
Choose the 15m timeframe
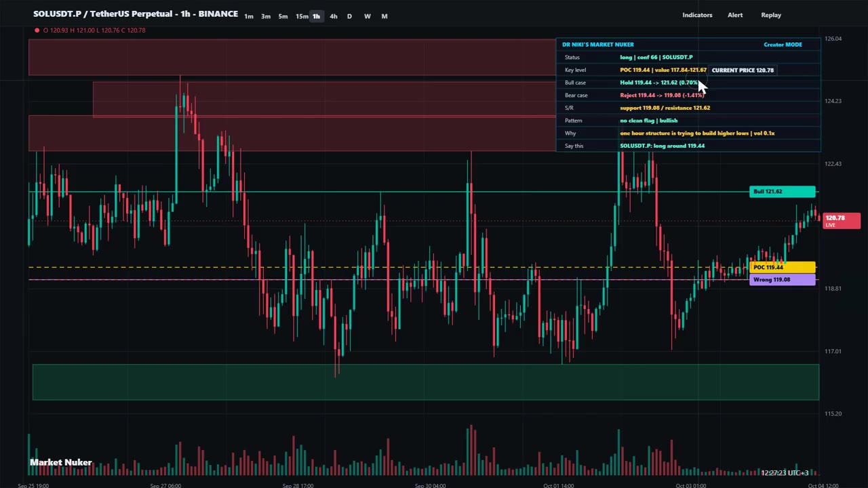click(302, 16)
